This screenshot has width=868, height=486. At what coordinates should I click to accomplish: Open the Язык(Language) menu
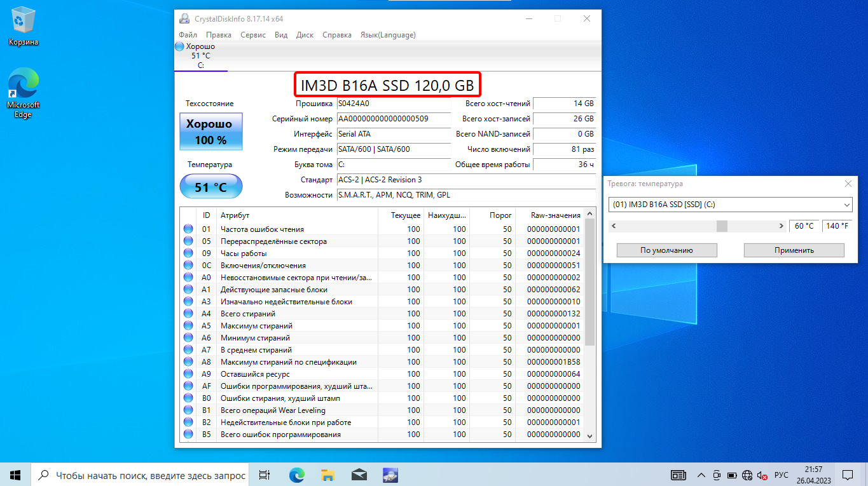pyautogui.click(x=388, y=35)
